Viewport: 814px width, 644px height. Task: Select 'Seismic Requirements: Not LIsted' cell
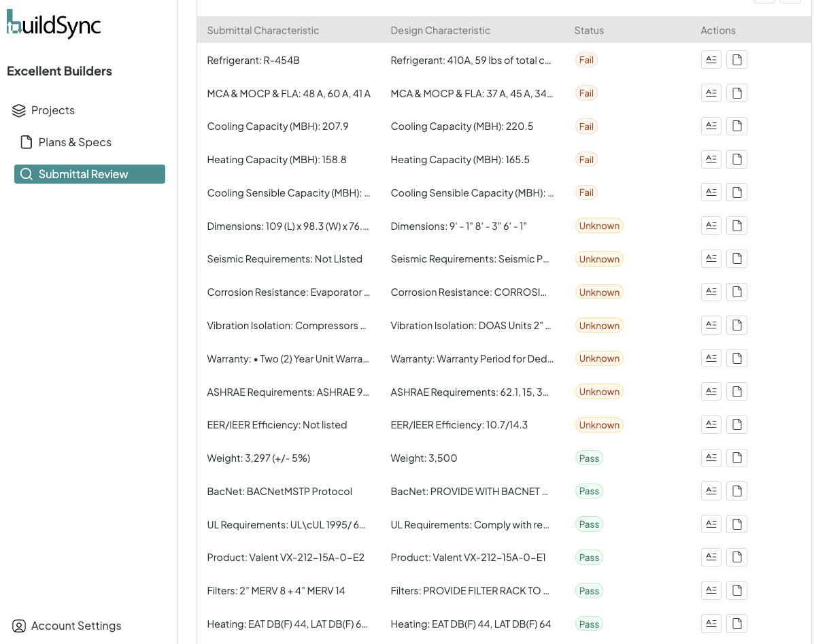284,259
